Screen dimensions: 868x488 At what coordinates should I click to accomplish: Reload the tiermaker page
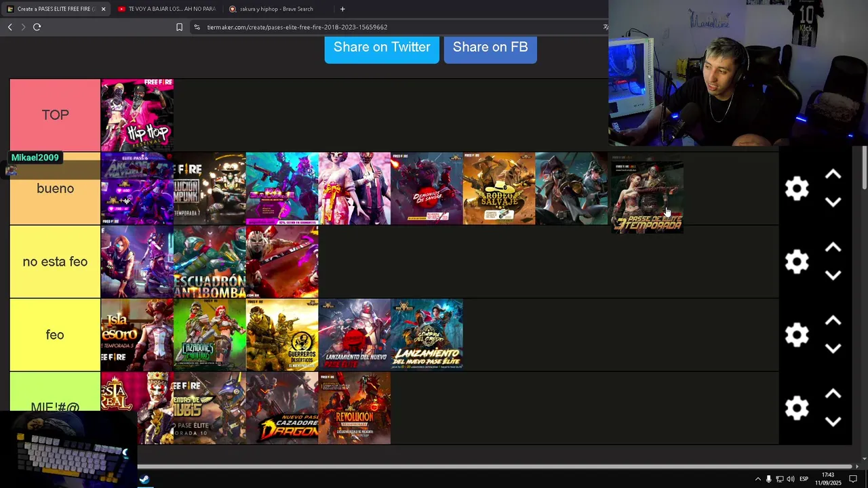point(37,27)
